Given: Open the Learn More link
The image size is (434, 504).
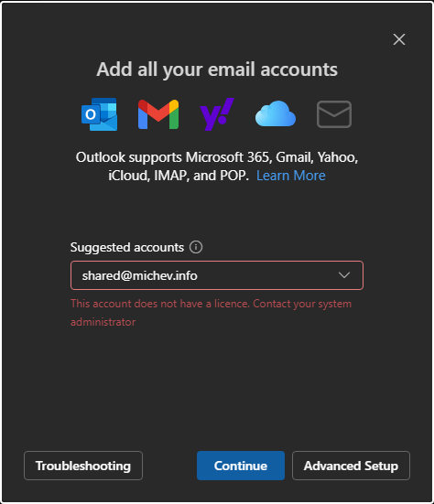Looking at the screenshot, I should coord(291,176).
